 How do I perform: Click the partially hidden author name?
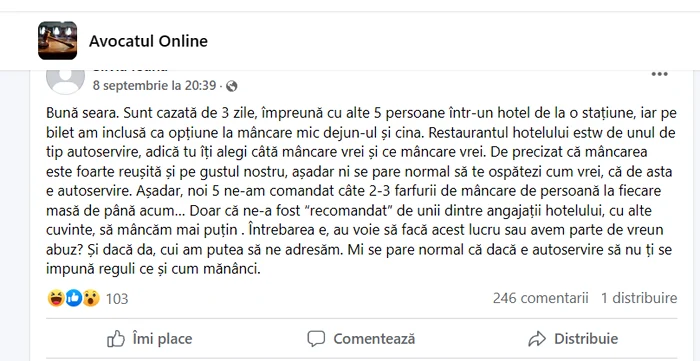click(x=130, y=70)
